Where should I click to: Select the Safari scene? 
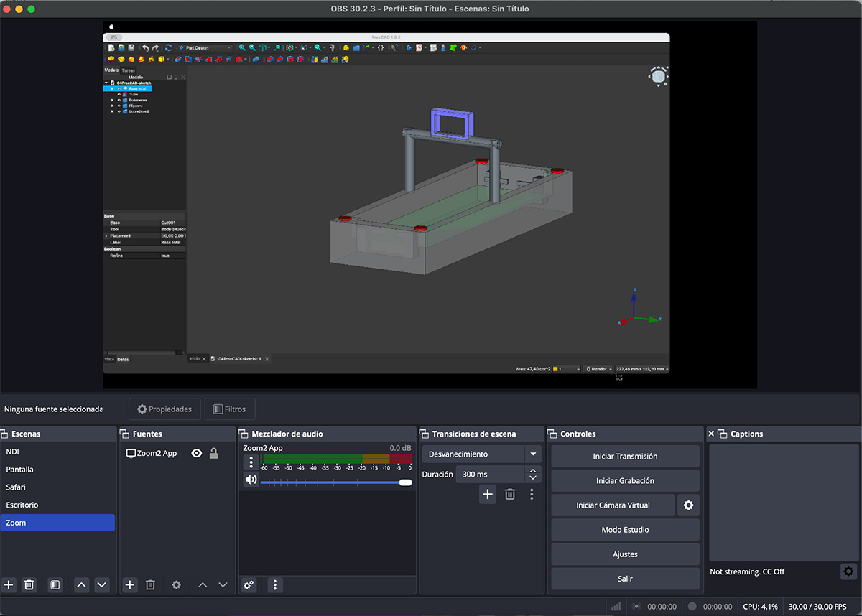pos(16,487)
